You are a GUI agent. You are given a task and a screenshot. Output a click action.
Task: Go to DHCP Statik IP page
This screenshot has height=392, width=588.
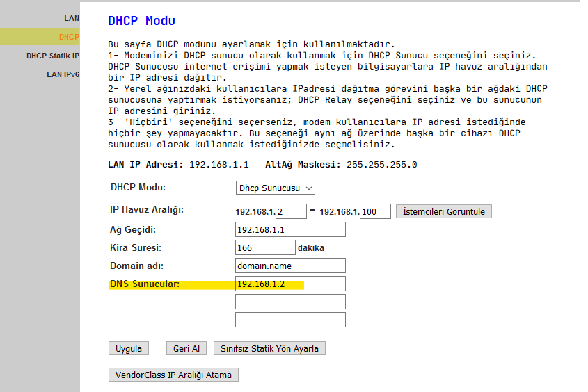[x=52, y=56]
